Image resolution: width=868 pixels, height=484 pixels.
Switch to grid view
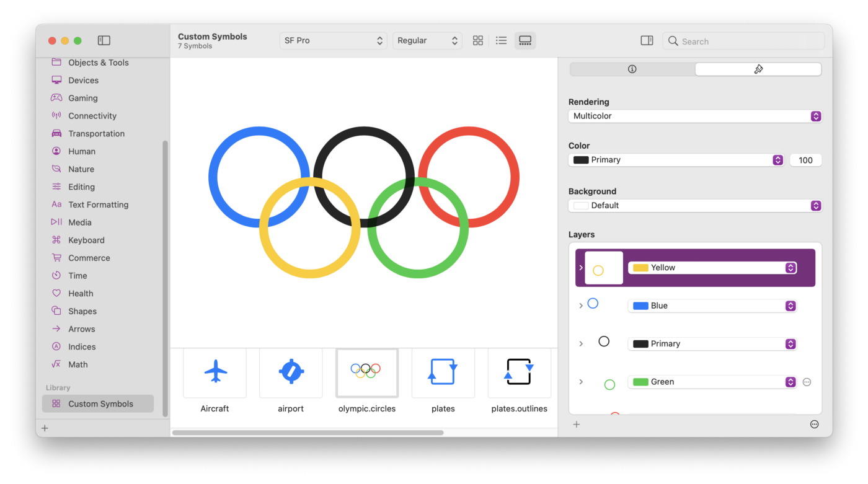(478, 40)
